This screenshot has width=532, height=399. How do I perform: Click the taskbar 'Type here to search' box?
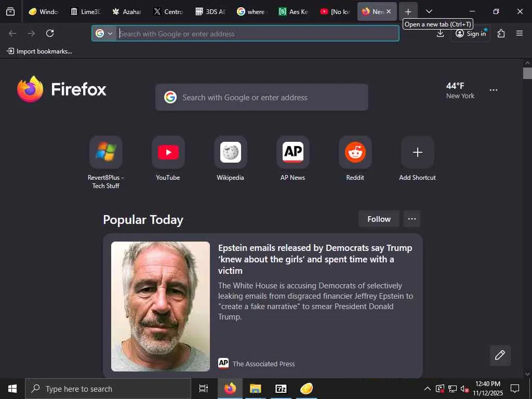pyautogui.click(x=108, y=389)
